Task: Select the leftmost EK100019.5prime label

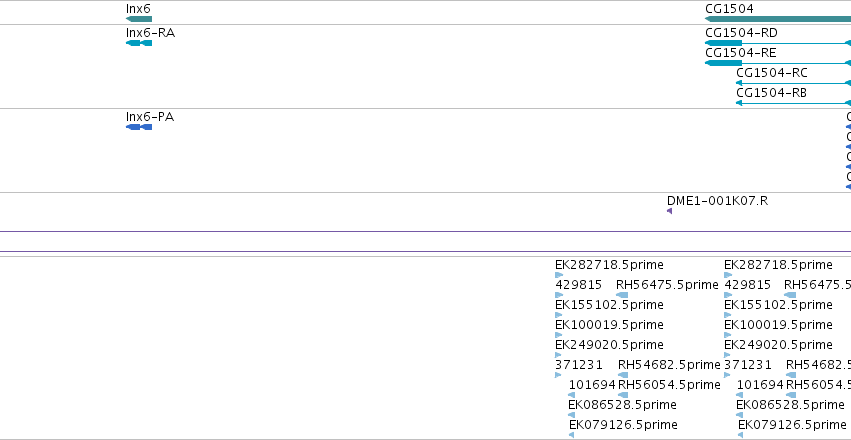Action: click(609, 324)
